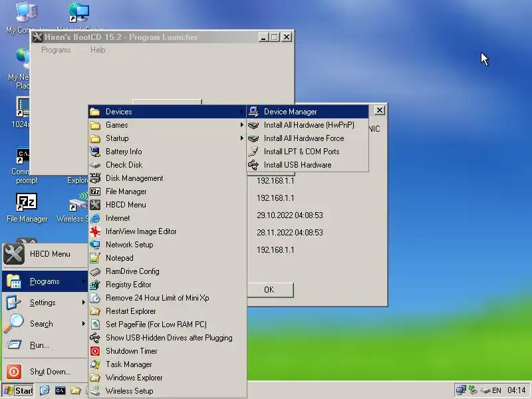Click folder quick launch icon on taskbar
The height and width of the screenshot is (399, 532).
tap(75, 390)
